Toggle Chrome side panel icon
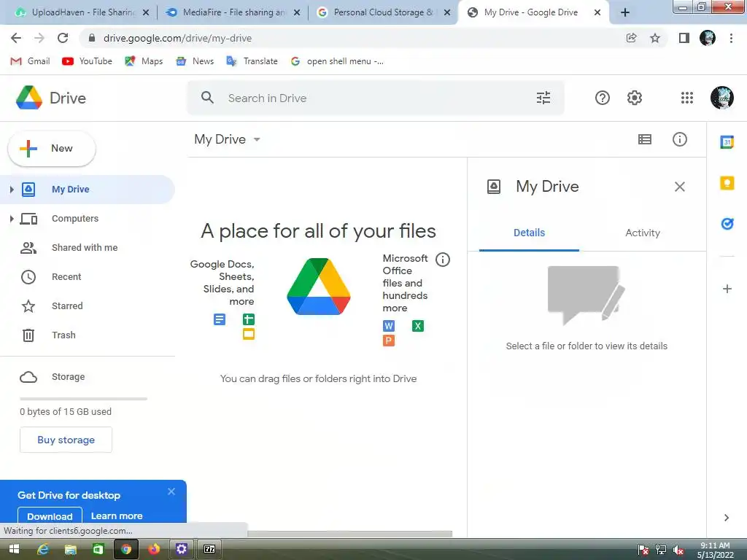 pyautogui.click(x=684, y=38)
